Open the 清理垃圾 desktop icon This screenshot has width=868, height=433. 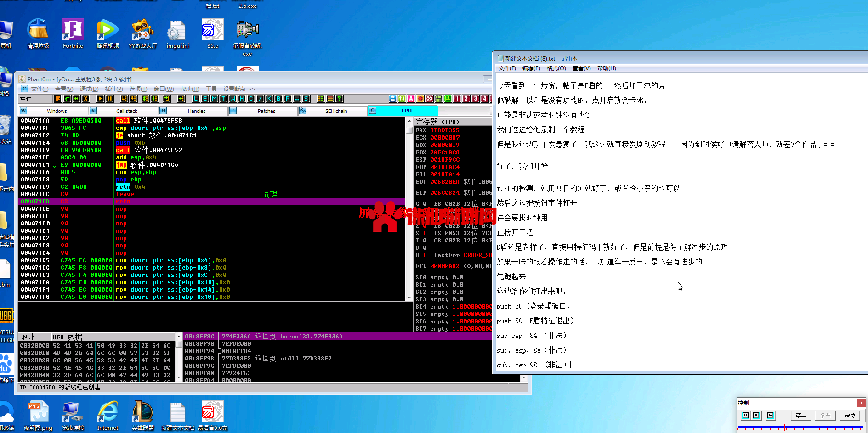click(38, 34)
